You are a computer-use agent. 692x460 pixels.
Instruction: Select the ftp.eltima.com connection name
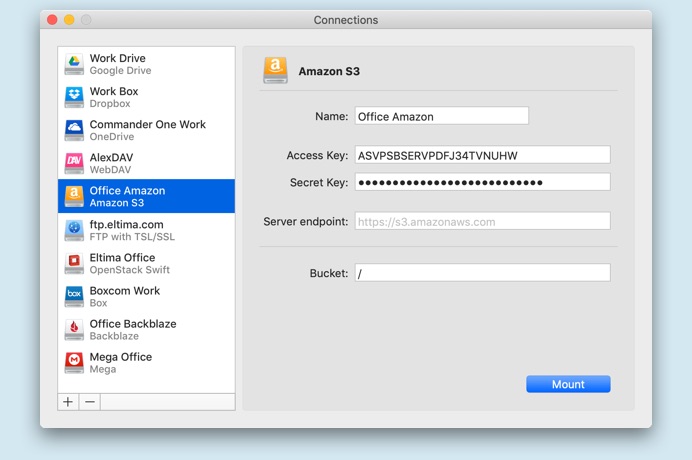coord(126,224)
